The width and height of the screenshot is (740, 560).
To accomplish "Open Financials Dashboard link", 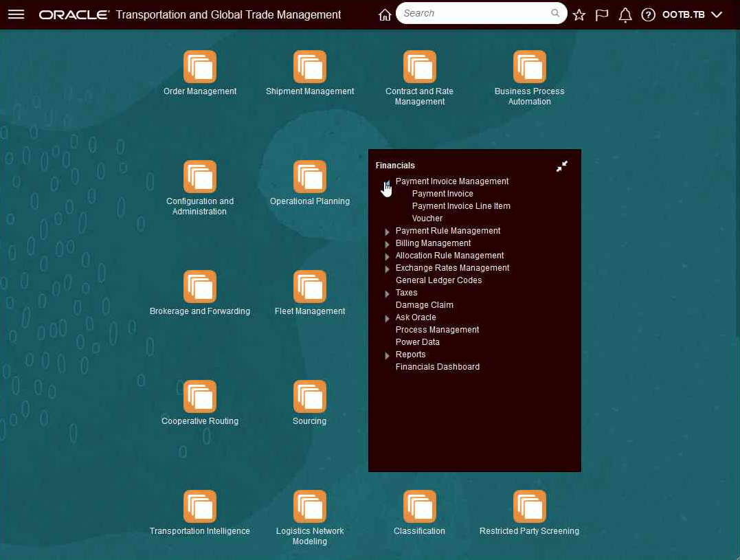I will [438, 366].
